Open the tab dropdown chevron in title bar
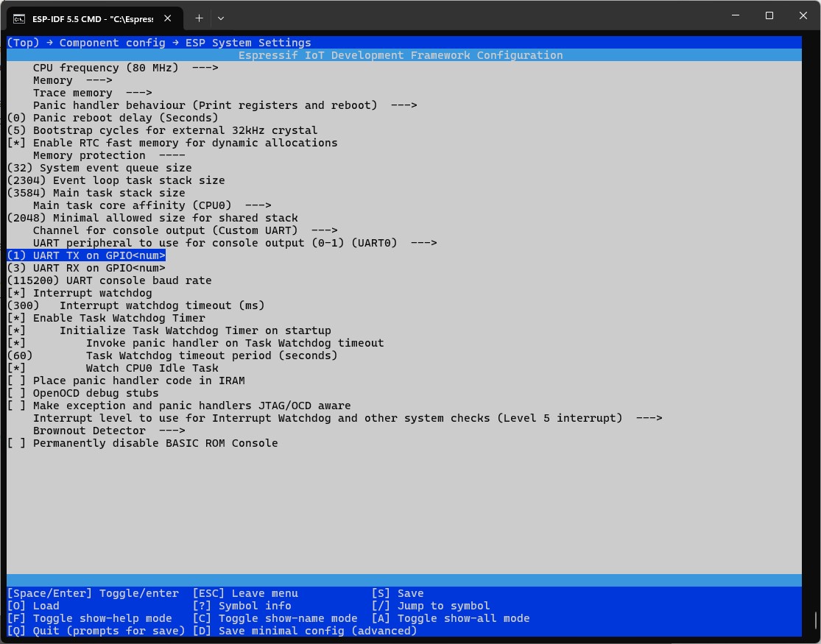The width and height of the screenshot is (821, 644). pos(221,18)
